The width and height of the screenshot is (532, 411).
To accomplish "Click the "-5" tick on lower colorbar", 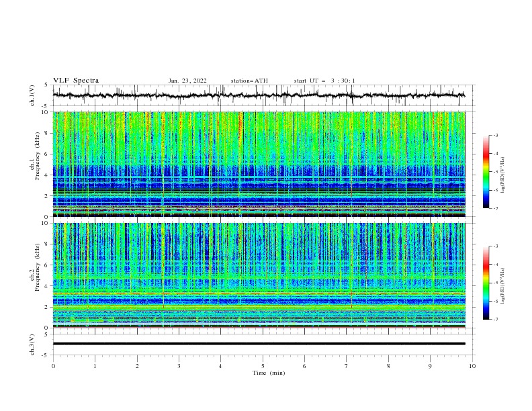I will [495, 283].
